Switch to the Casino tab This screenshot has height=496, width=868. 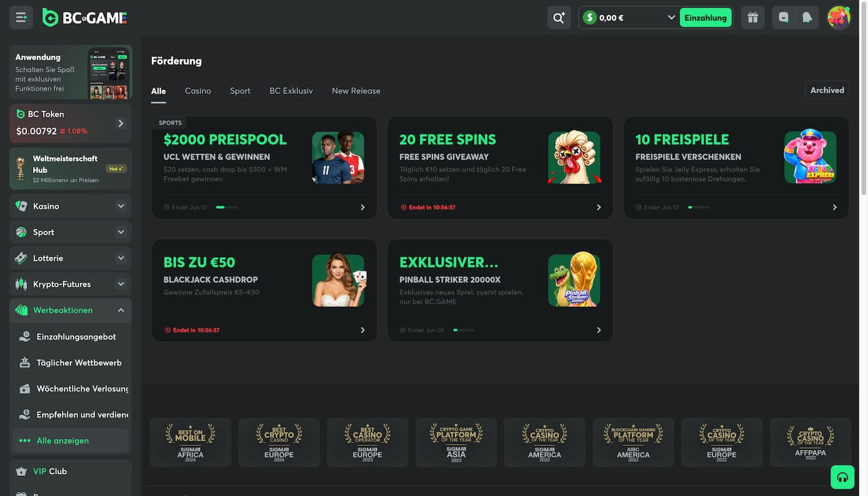tap(198, 91)
